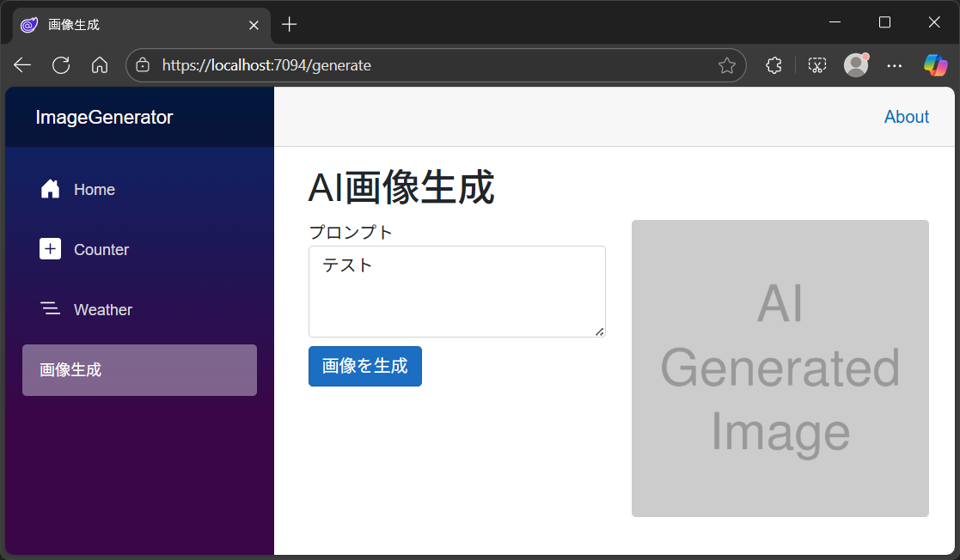The image size is (960, 560).
Task: Open the Settings and more ellipsis menu
Action: 895,65
